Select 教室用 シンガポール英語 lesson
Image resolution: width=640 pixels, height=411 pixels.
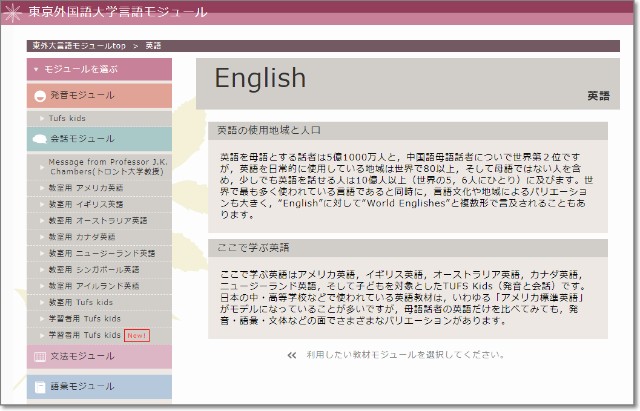pos(94,269)
